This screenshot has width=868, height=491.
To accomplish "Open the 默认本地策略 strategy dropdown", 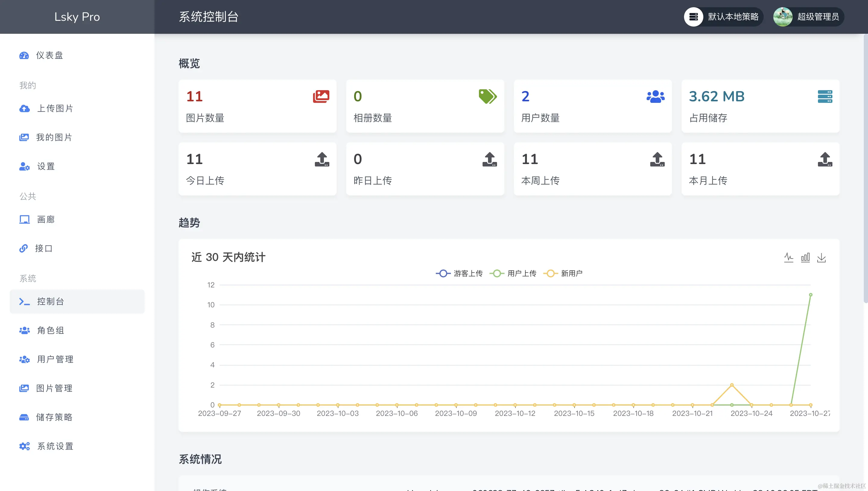I will click(x=733, y=17).
